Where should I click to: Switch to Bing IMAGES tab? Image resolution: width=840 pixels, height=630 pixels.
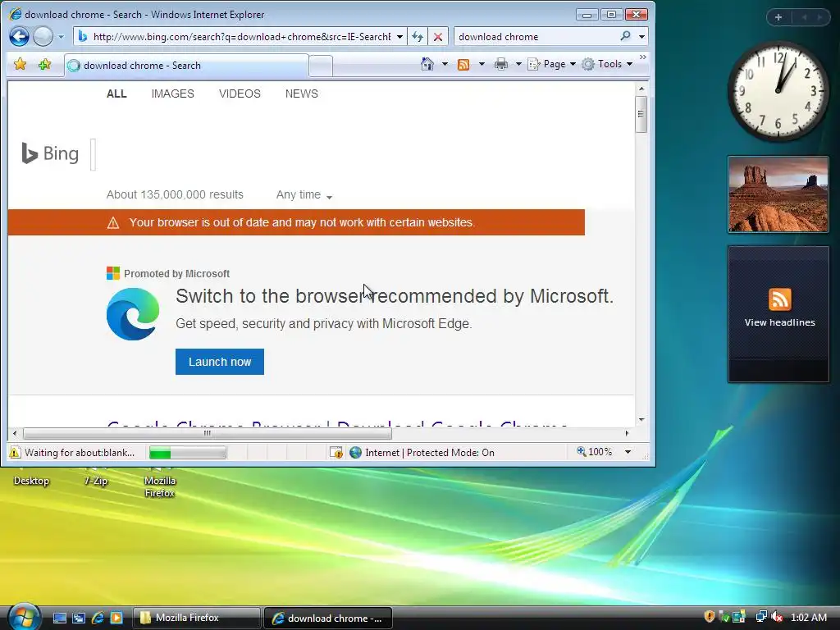coord(172,94)
